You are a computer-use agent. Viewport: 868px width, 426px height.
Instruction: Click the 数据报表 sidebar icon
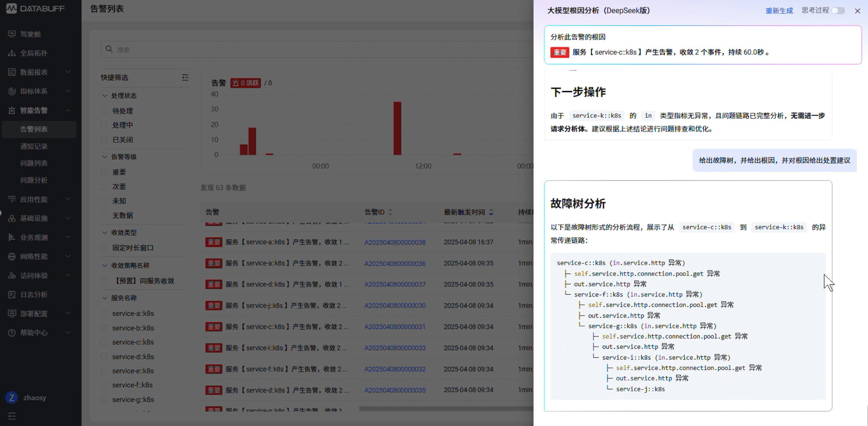(x=12, y=72)
